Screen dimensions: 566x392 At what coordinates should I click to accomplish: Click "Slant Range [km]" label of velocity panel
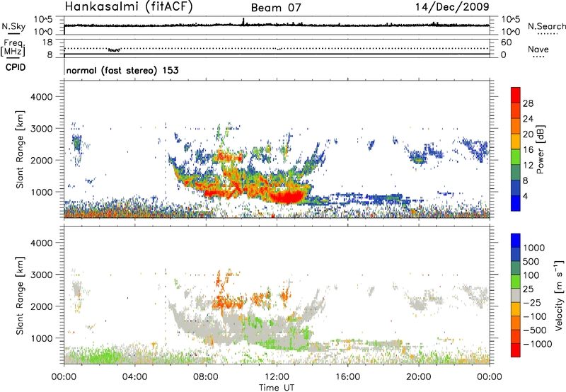(20, 296)
